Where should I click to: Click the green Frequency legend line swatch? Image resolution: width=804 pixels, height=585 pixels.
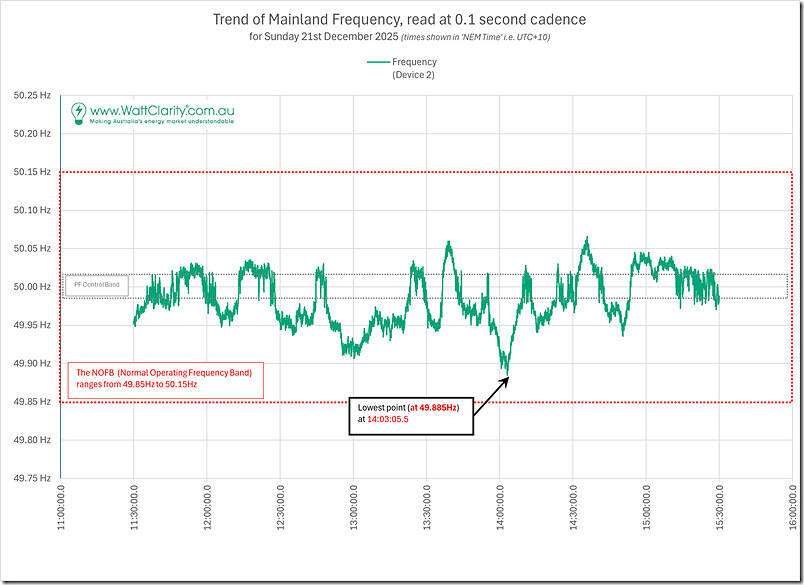click(378, 62)
